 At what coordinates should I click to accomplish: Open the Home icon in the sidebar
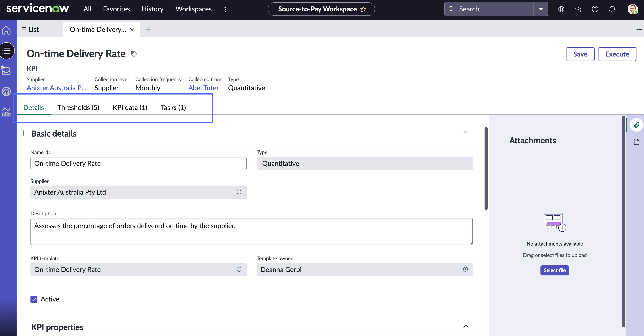click(6, 30)
